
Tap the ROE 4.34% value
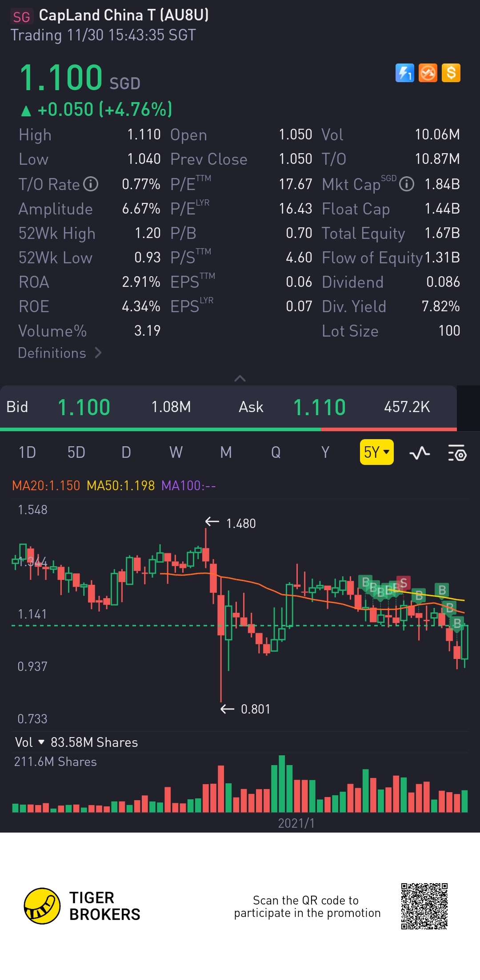tap(141, 306)
